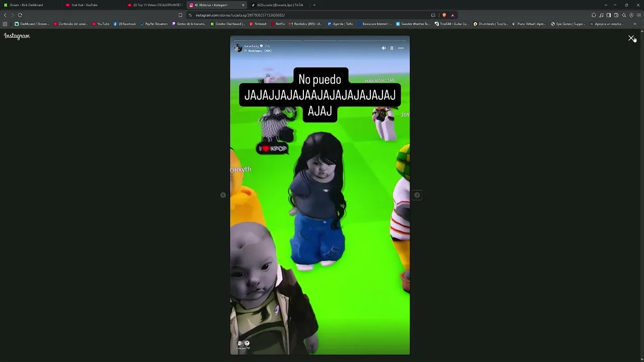Mute the Instagram story audio

click(383, 48)
